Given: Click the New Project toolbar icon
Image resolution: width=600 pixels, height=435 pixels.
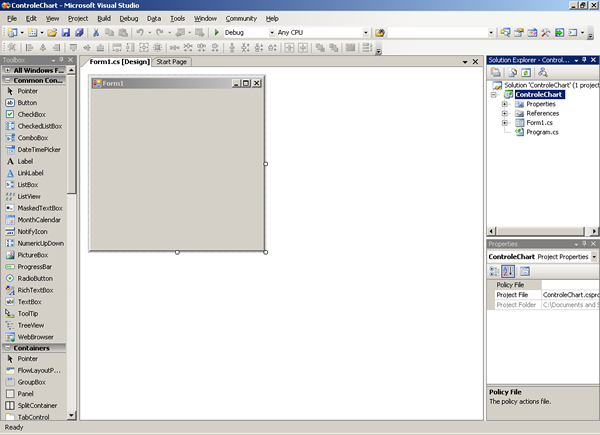Looking at the screenshot, I should point(12,33).
